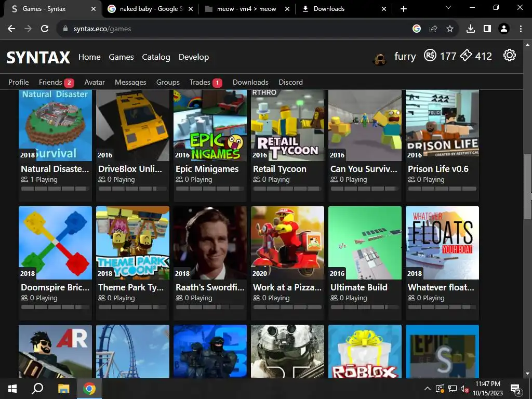Open the Discord link
The width and height of the screenshot is (532, 399).
coord(290,82)
